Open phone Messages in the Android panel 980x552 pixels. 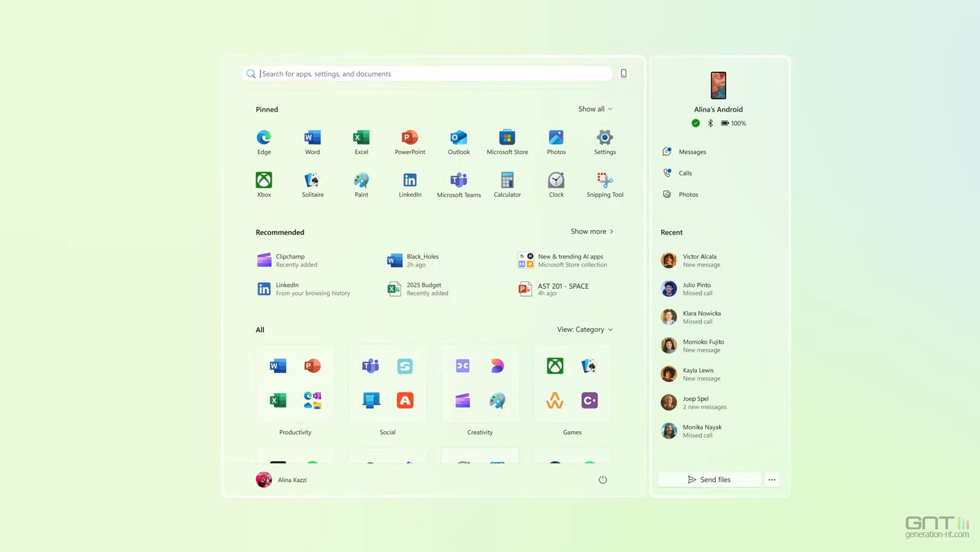point(685,151)
